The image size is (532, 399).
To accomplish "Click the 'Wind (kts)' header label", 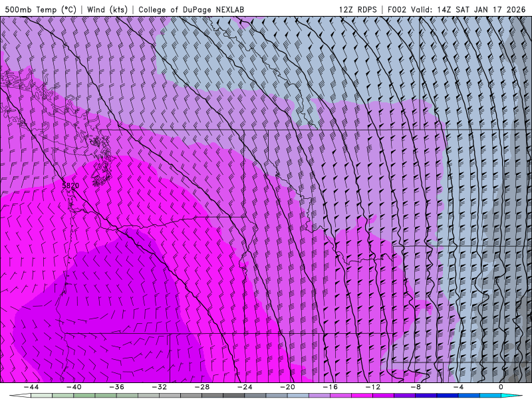I will tap(107, 9).
